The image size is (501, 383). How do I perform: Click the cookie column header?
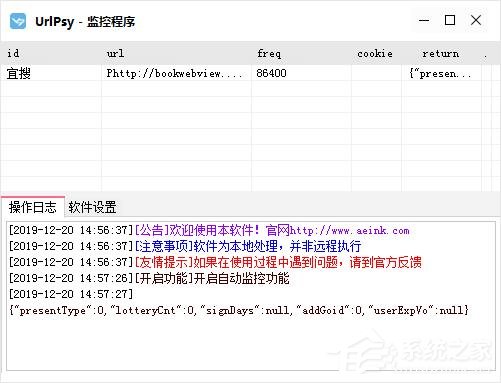click(375, 53)
